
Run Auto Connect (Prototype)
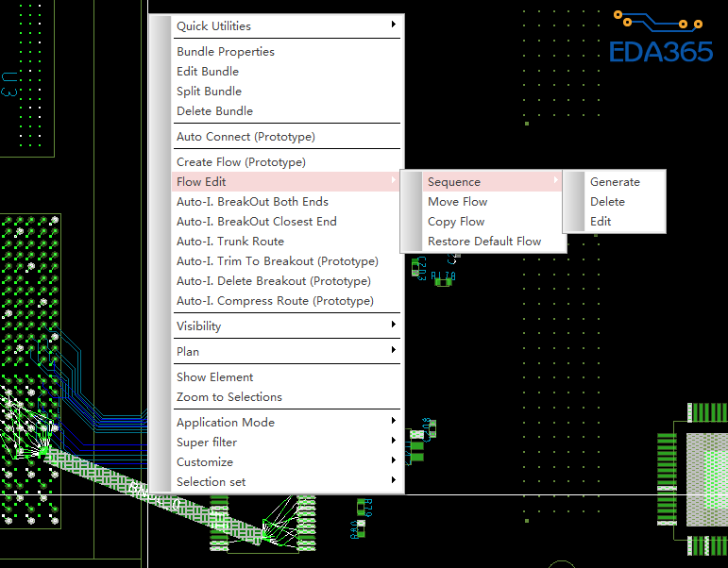245,137
